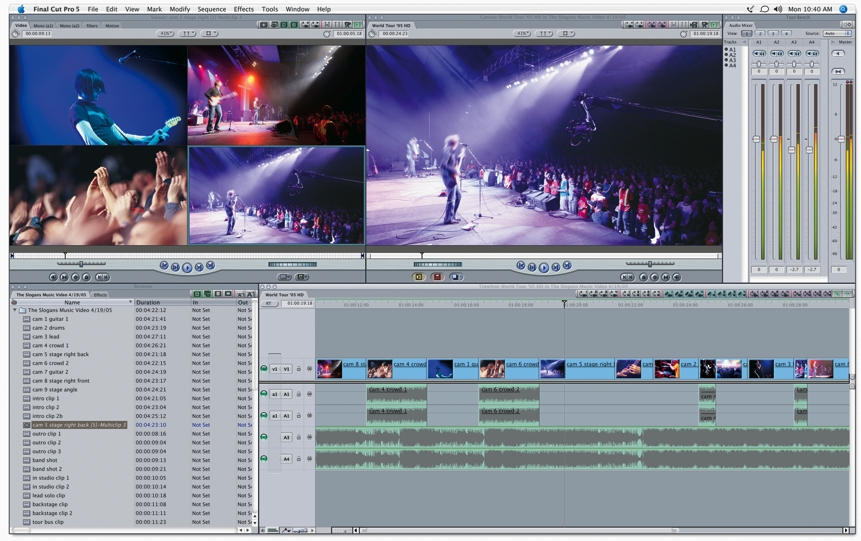Adjust the Viewer shuttle control slider
The height and width of the screenshot is (541, 861).
[x=81, y=264]
